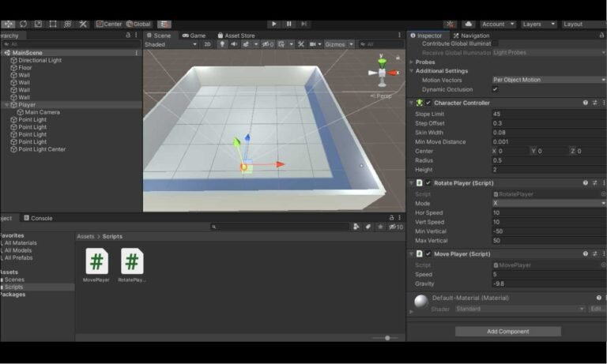Select the Scale tool in toolbar

tap(38, 24)
